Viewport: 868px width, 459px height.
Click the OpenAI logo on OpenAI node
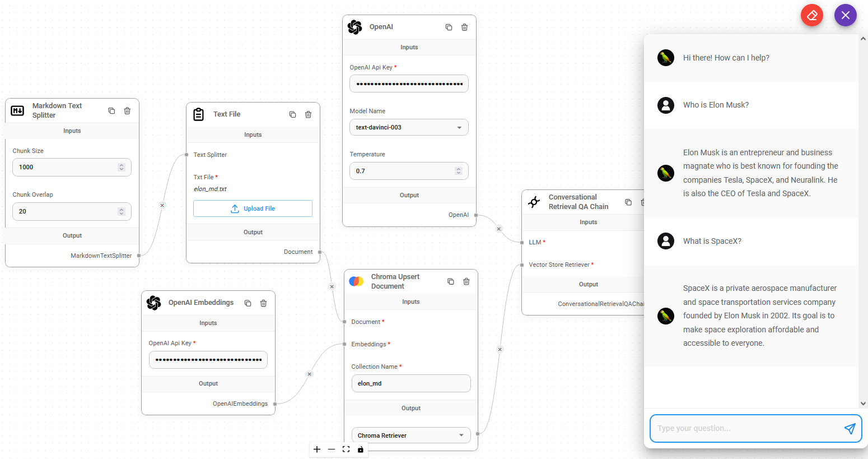355,27
